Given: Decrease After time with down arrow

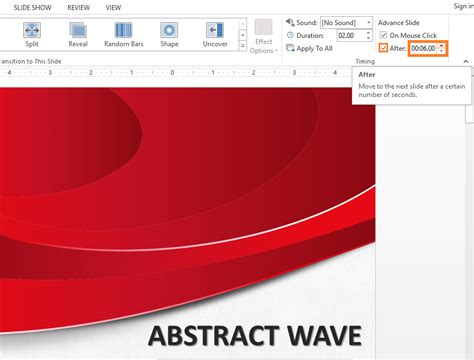Looking at the screenshot, I should pyautogui.click(x=441, y=51).
